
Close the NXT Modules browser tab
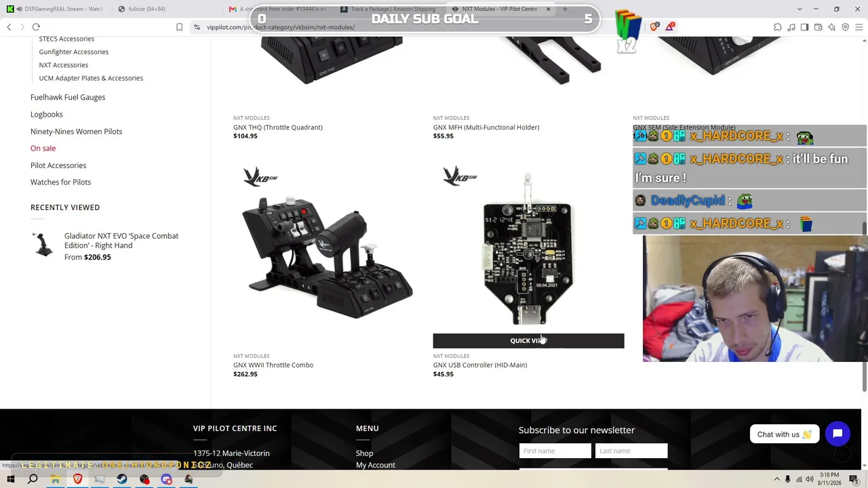pos(548,9)
